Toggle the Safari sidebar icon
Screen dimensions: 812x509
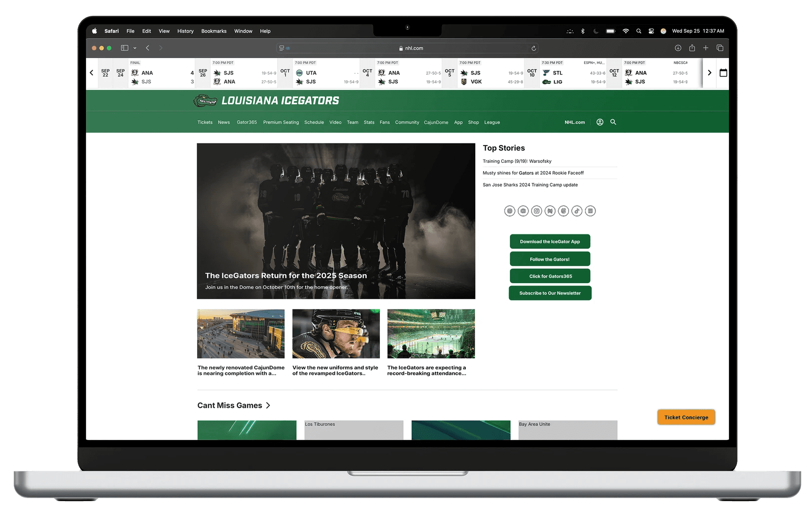click(x=125, y=48)
